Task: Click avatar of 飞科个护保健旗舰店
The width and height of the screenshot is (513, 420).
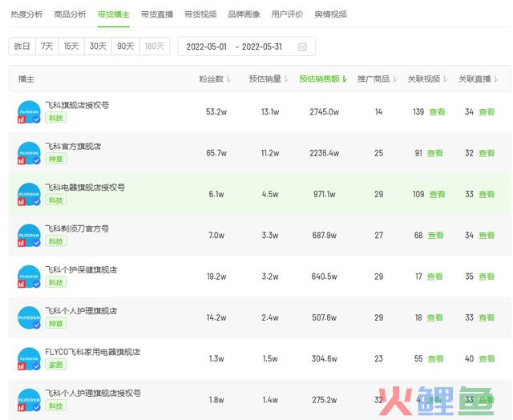Action: click(29, 277)
